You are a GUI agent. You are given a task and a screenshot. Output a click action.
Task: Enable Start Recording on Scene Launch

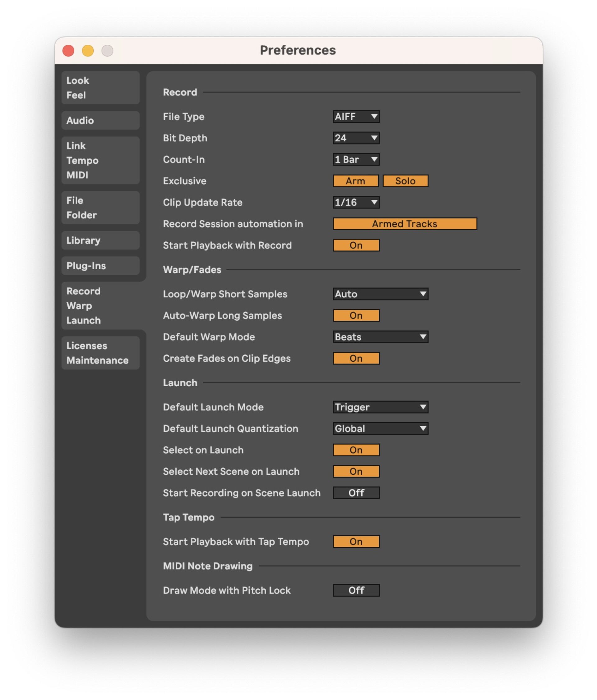click(356, 493)
